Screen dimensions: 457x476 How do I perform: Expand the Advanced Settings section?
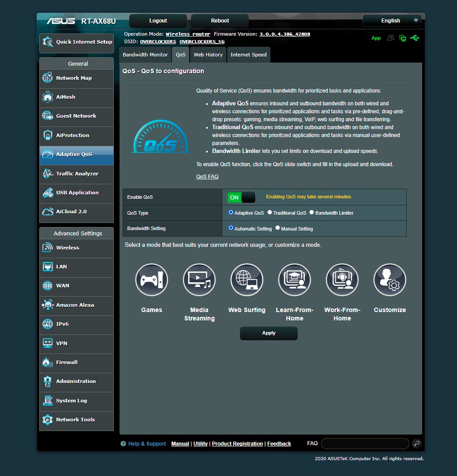coord(76,233)
